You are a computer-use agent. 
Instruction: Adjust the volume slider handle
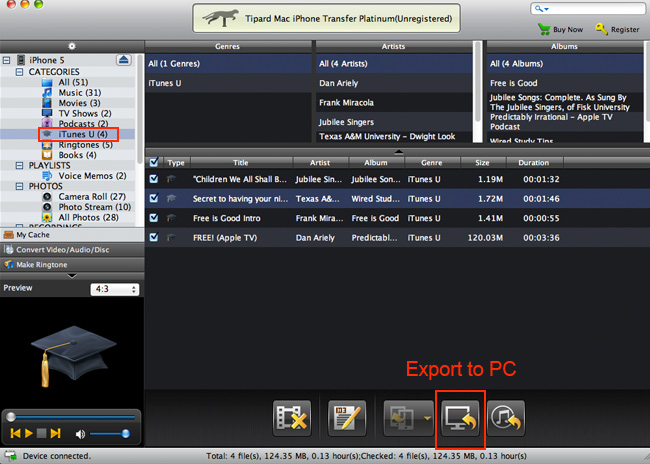(125, 434)
